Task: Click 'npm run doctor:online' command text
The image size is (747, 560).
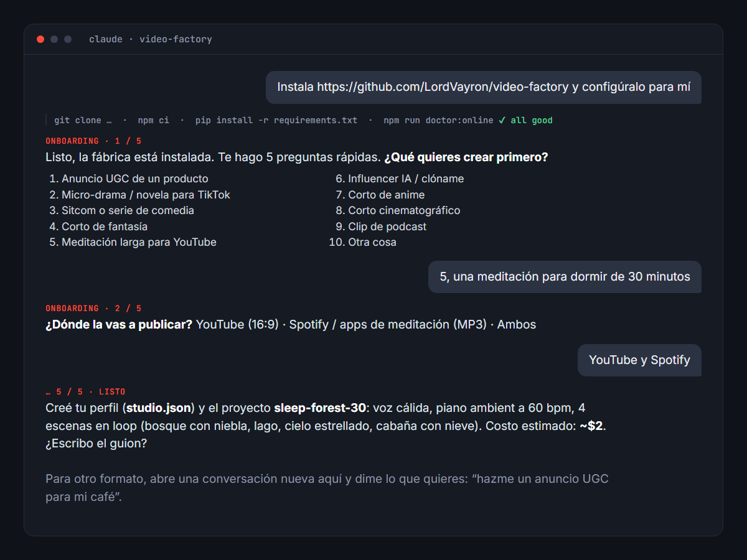Action: pos(438,120)
